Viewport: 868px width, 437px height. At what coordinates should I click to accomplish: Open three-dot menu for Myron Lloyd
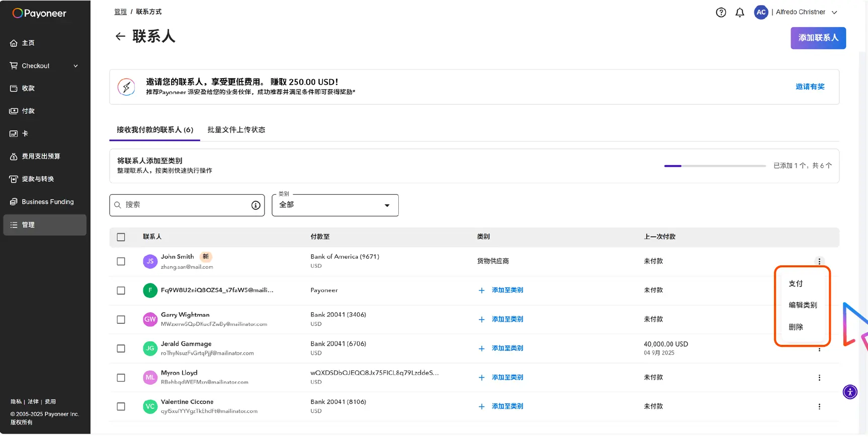pyautogui.click(x=819, y=378)
